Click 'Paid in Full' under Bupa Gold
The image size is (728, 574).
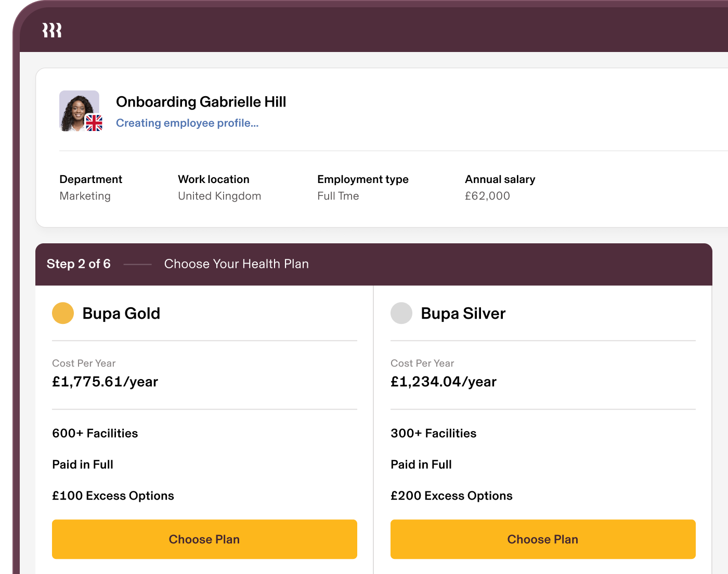[83, 464]
